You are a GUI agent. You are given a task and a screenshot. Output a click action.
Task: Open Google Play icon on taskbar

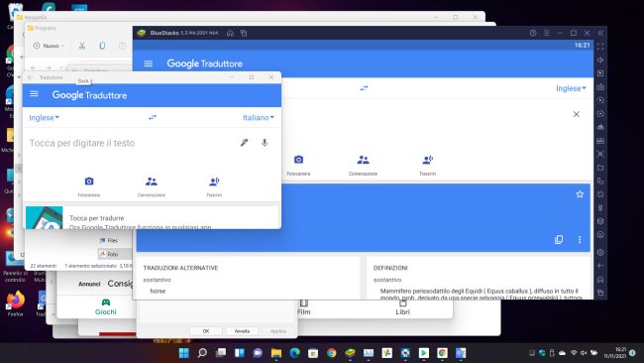423,353
